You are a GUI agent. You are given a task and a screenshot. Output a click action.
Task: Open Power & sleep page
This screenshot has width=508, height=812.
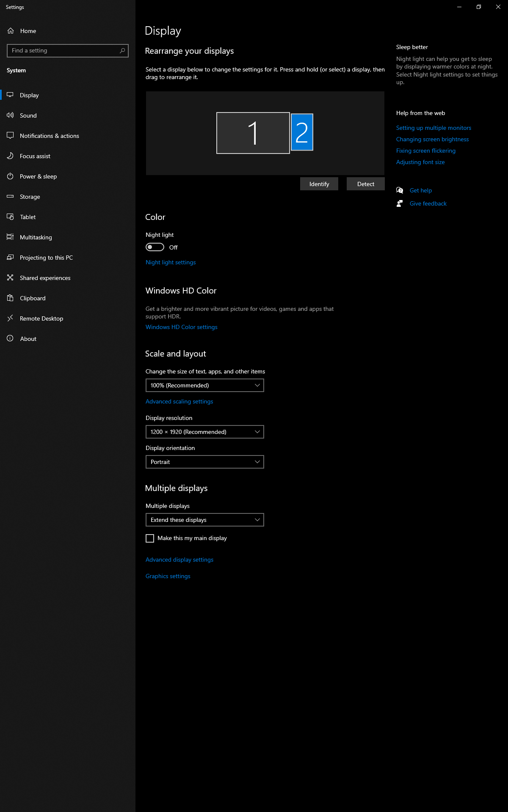click(x=68, y=176)
